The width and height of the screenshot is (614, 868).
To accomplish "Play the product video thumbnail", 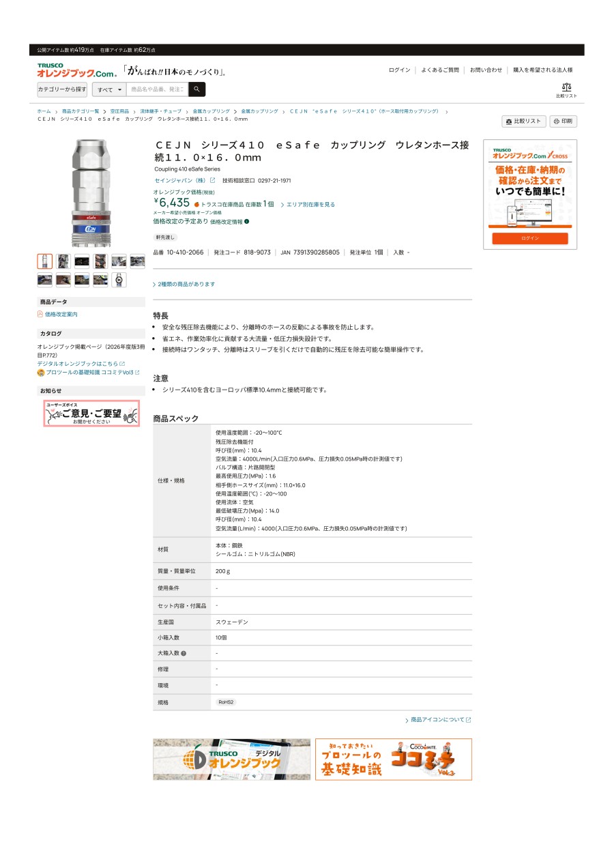I will pos(119,280).
